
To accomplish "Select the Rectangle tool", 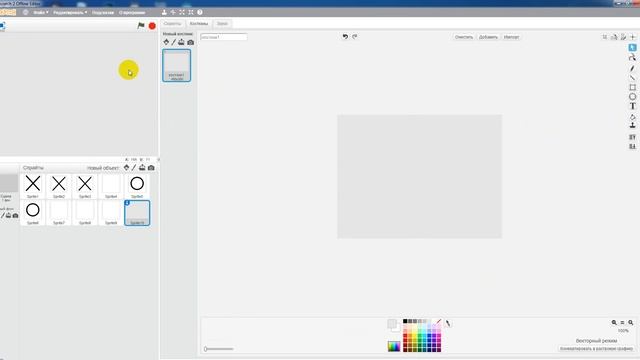I will [x=632, y=87].
